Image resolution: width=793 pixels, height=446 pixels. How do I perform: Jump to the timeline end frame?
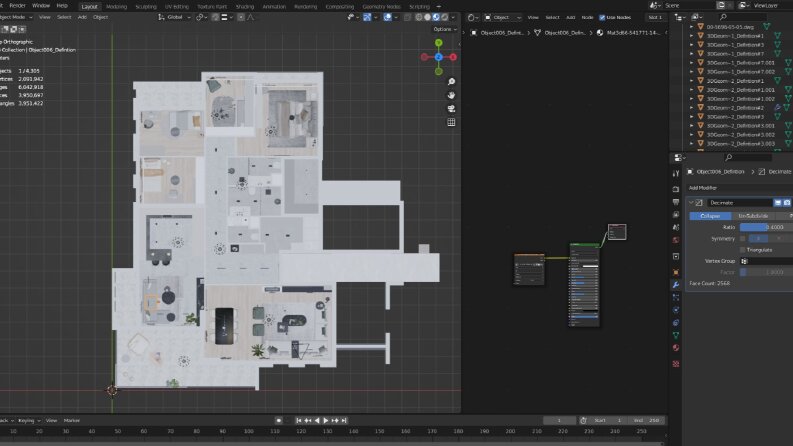pyautogui.click(x=344, y=420)
